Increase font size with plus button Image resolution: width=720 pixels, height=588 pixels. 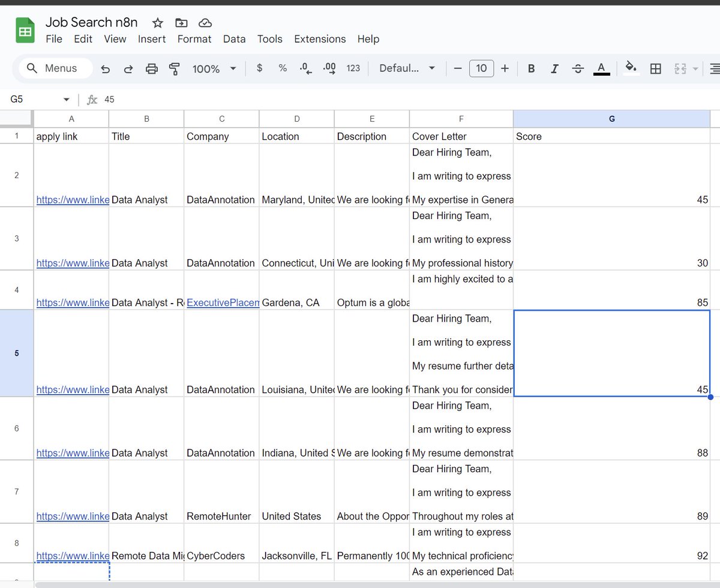point(505,68)
